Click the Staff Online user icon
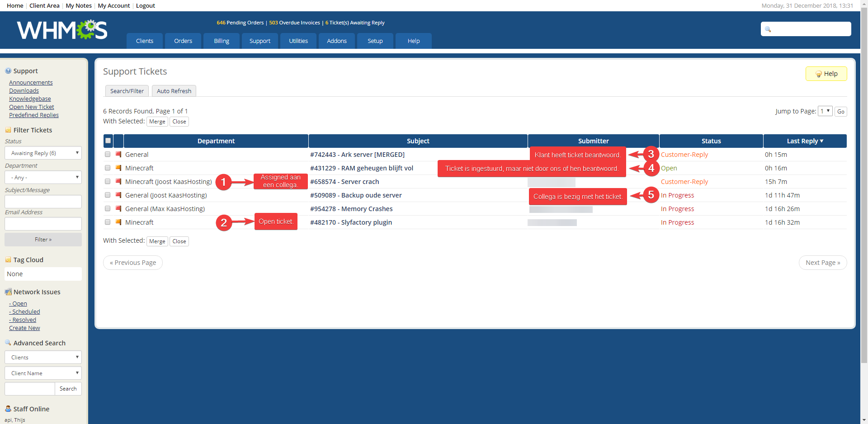The image size is (868, 424). (x=8, y=409)
